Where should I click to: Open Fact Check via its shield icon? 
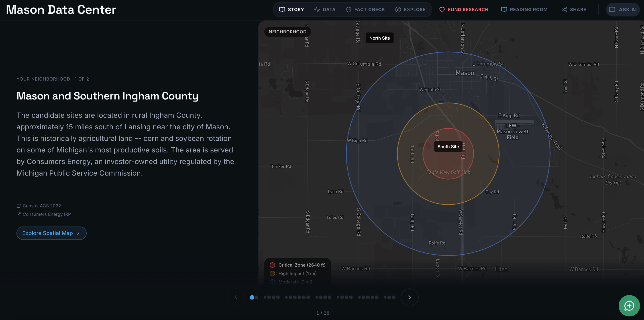click(x=348, y=9)
